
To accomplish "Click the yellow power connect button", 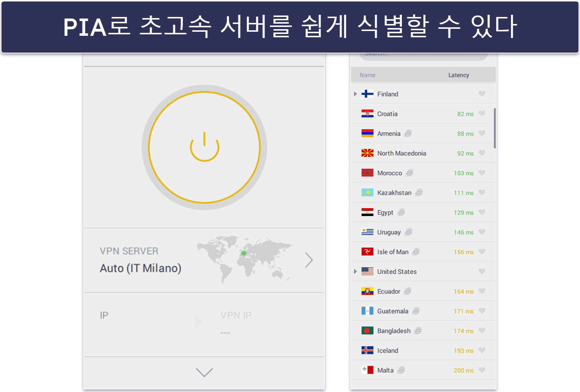I will pos(204,147).
